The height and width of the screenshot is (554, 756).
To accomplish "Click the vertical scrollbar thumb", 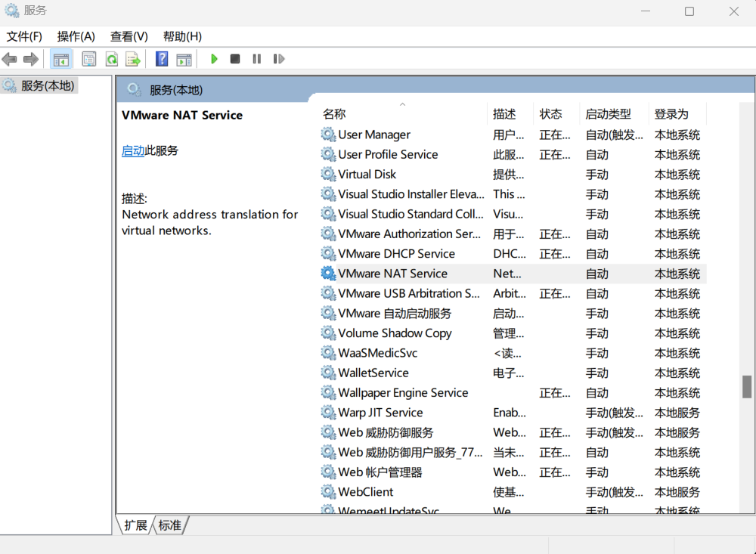I will (x=747, y=387).
